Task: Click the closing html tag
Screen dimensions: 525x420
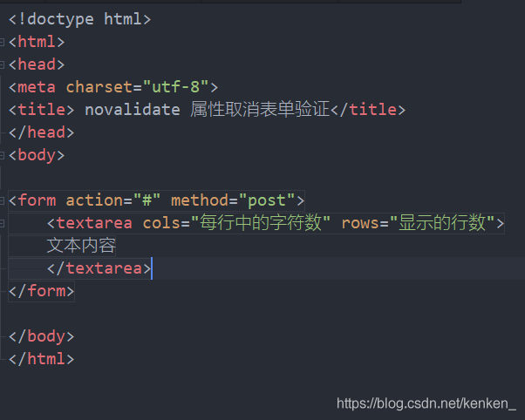Action: tap(42, 359)
